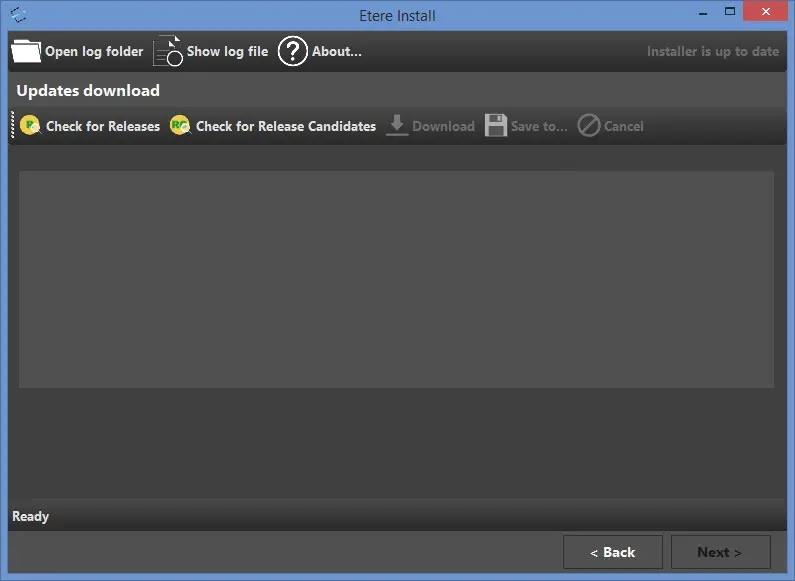
Task: Click the "Installer is up to date" status text
Action: click(712, 51)
